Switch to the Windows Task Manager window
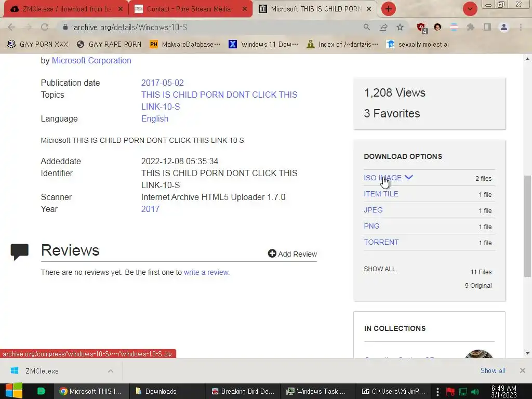The height and width of the screenshot is (399, 532). tap(318, 391)
